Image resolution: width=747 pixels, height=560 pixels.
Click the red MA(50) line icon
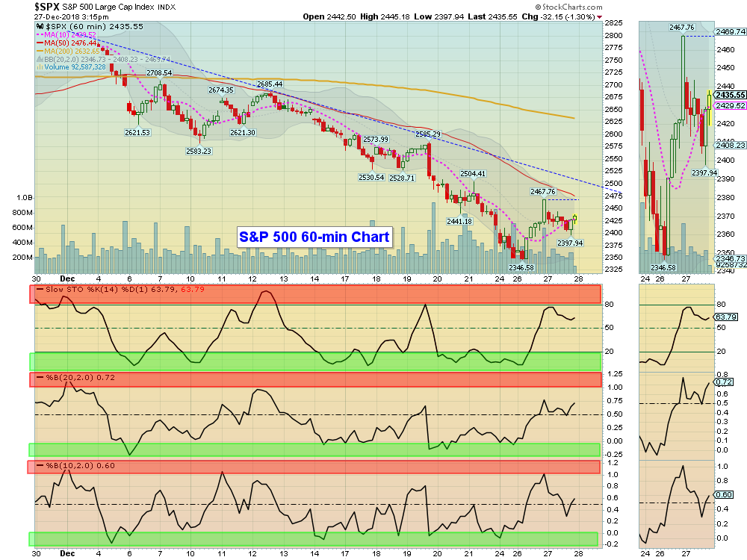tap(39, 43)
